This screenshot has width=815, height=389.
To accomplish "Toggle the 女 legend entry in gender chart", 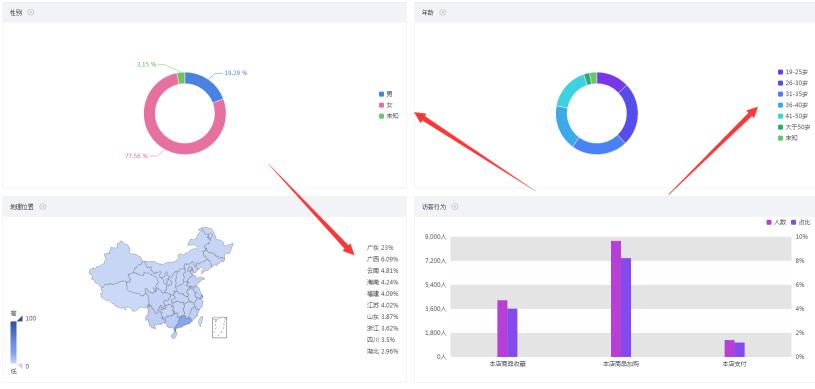I will click(x=386, y=105).
